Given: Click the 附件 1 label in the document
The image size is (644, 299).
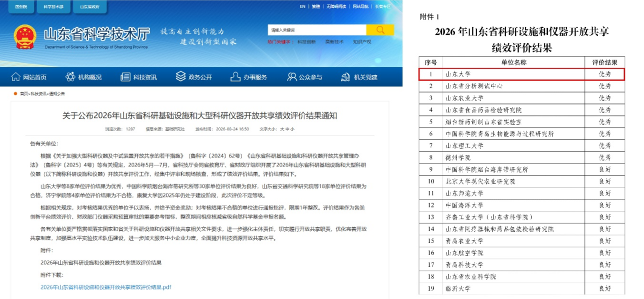Looking at the screenshot, I should pyautogui.click(x=429, y=17).
